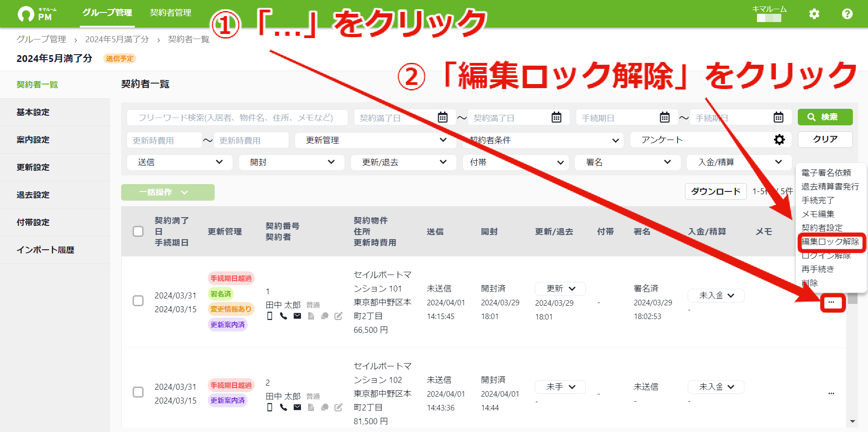This screenshot has width=868, height=432.
Task: Select 契約者一覧 in sidebar
Action: coord(55,84)
